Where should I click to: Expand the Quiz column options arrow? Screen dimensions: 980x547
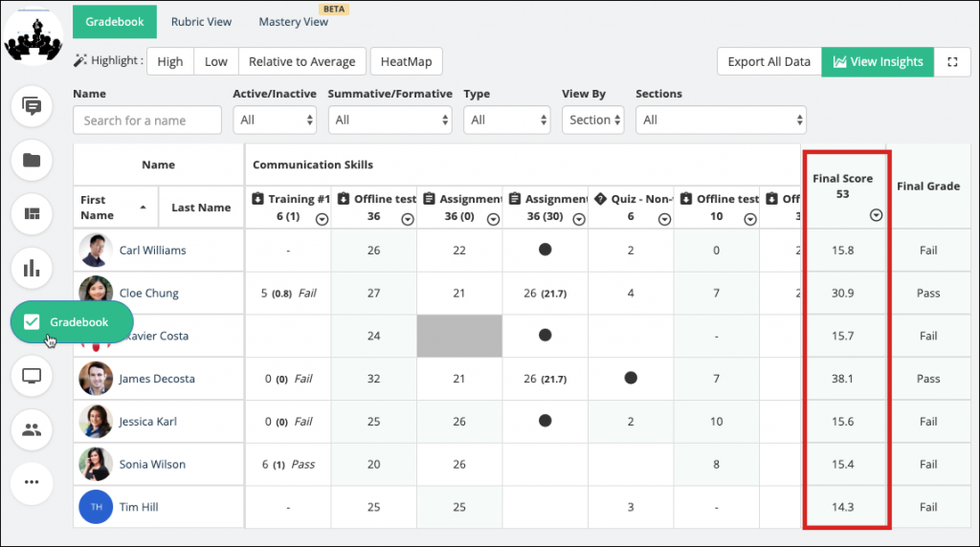(664, 219)
